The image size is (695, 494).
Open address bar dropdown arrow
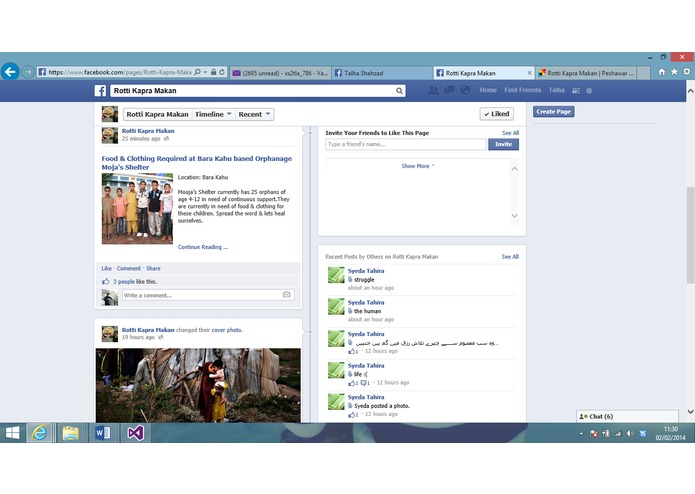[x=205, y=72]
